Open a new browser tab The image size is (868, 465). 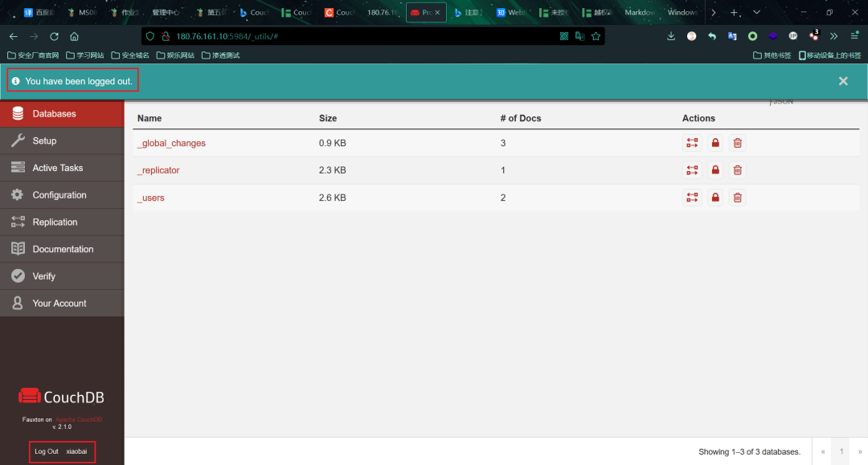pos(734,12)
